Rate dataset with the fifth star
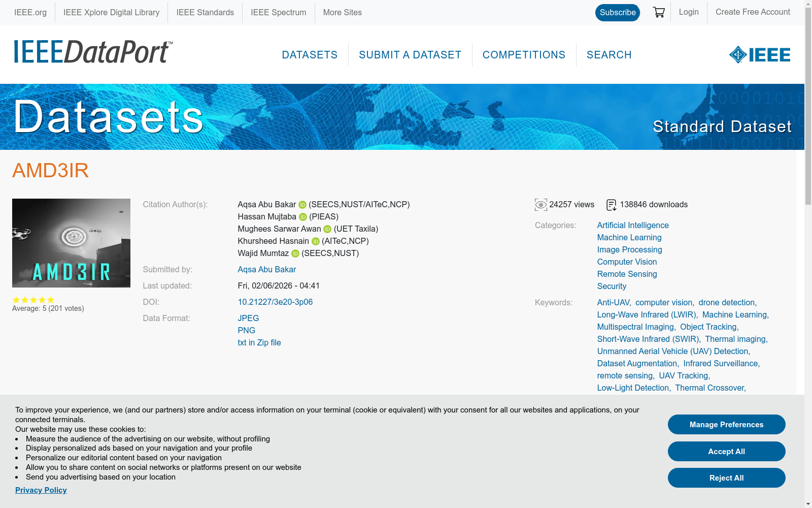Image resolution: width=812 pixels, height=508 pixels. click(51, 300)
